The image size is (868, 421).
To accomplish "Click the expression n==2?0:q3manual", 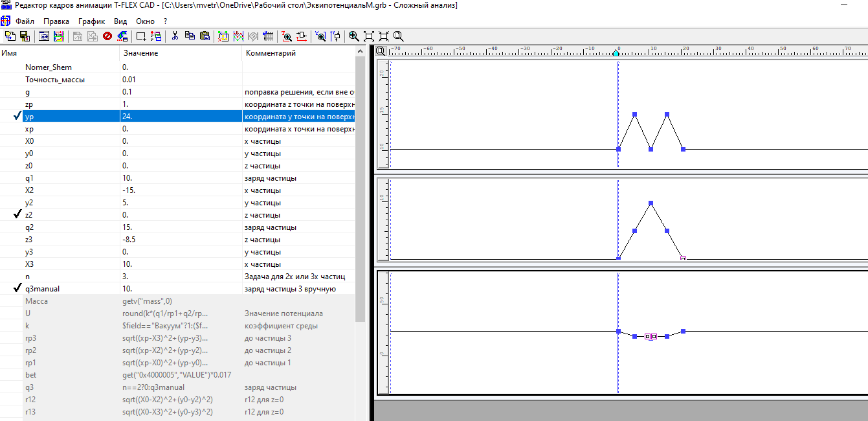I will 153,387.
